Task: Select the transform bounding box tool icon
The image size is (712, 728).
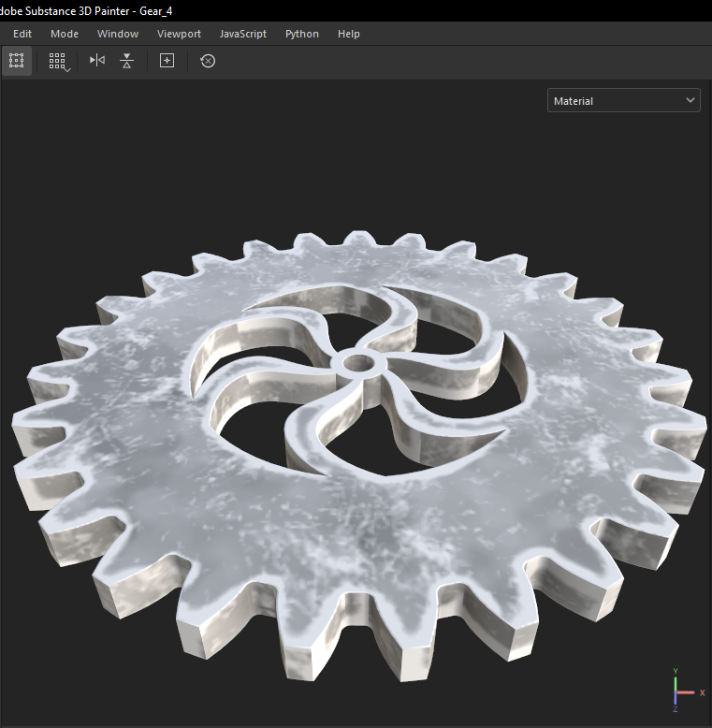Action: [x=17, y=61]
